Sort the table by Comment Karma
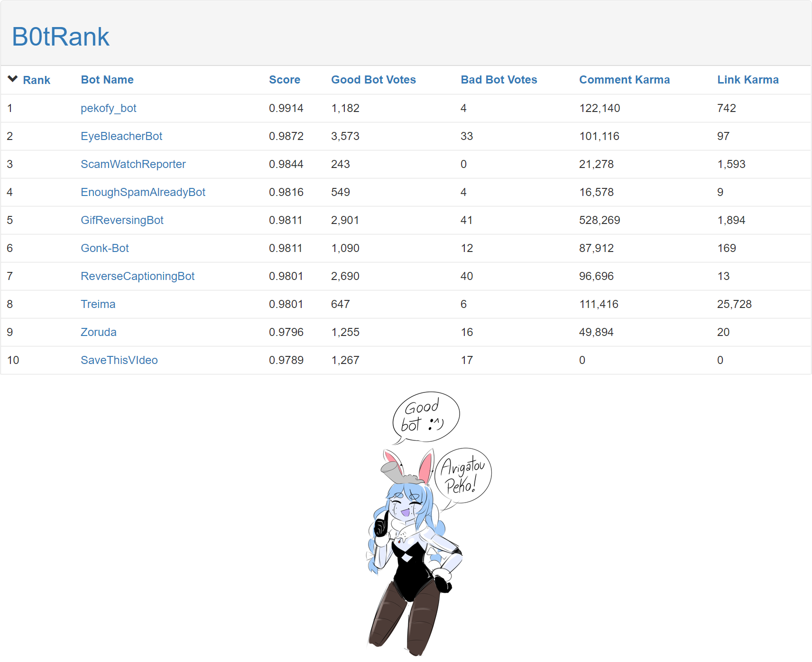 pos(624,80)
